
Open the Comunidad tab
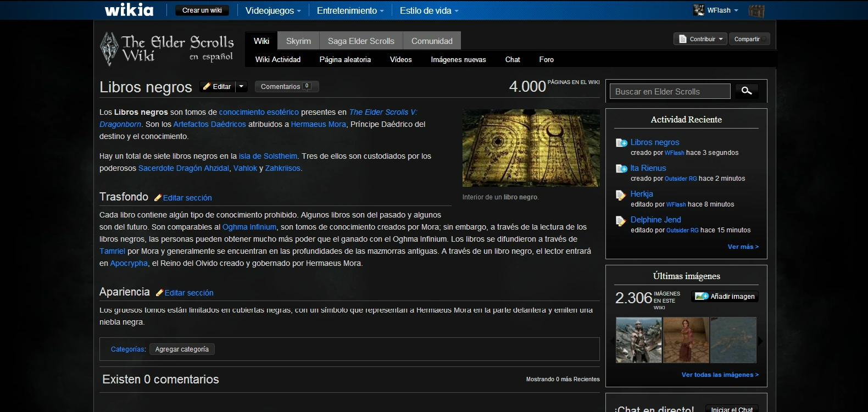(x=432, y=41)
